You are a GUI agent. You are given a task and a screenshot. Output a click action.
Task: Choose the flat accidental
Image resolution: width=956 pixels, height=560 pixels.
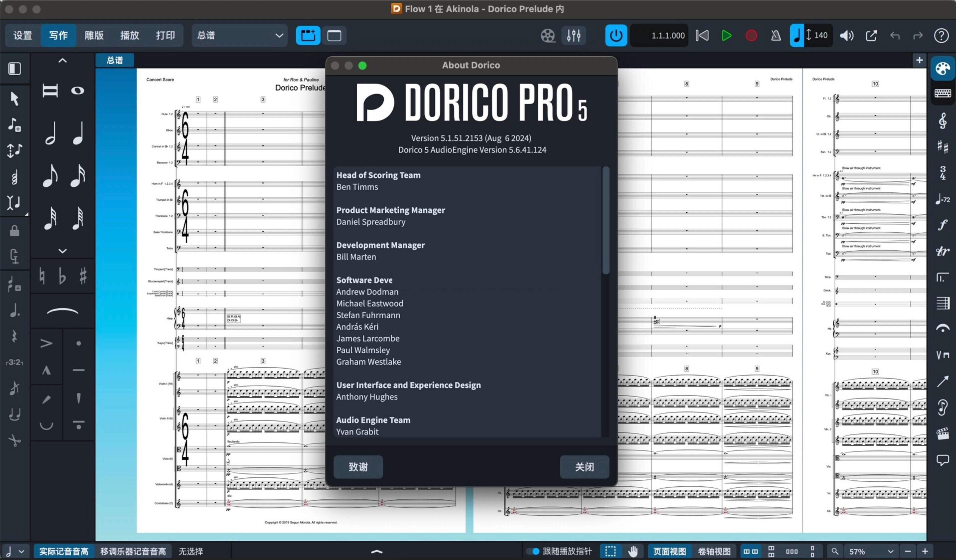coord(62,276)
